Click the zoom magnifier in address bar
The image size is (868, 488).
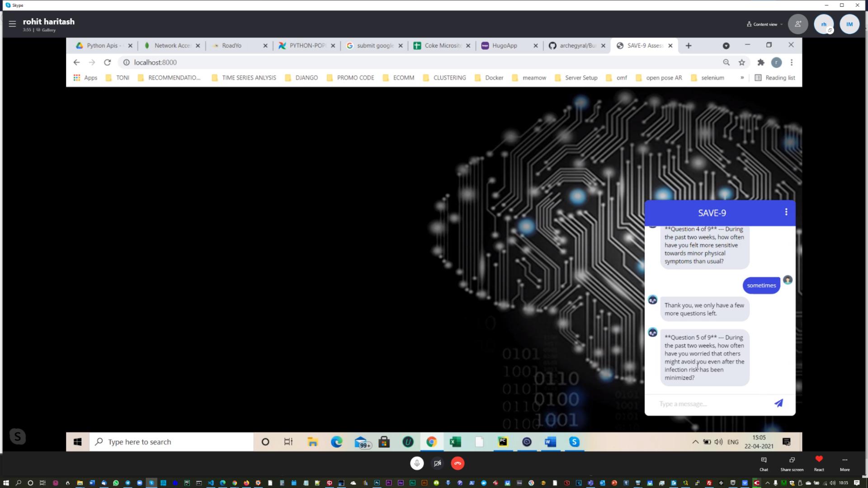(726, 62)
